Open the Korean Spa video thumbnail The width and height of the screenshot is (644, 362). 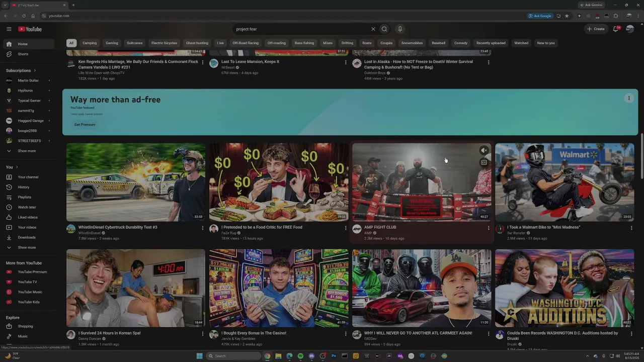(136, 288)
